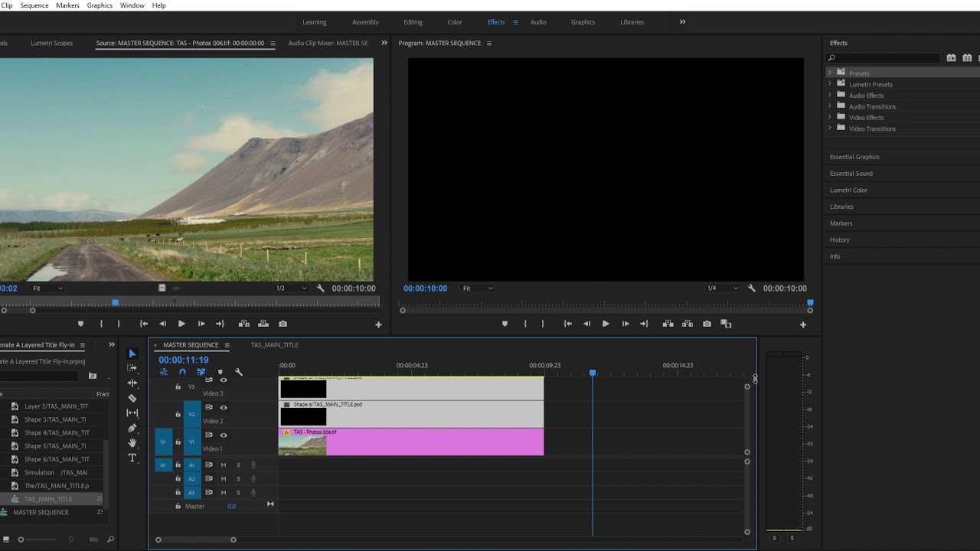Open Program monitor button editor plus
980x551 pixels.
803,324
